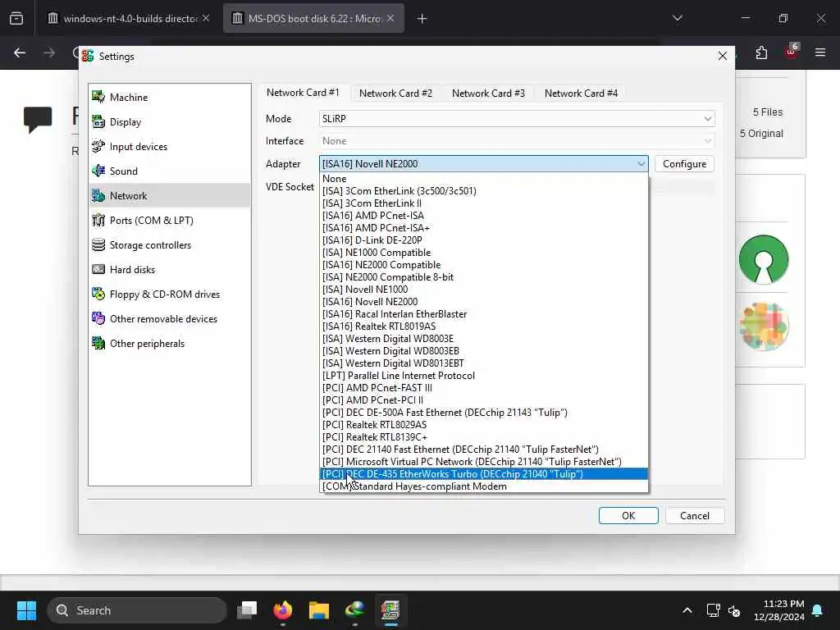Go back in the browser
This screenshot has width=840, height=630.
click(20, 52)
